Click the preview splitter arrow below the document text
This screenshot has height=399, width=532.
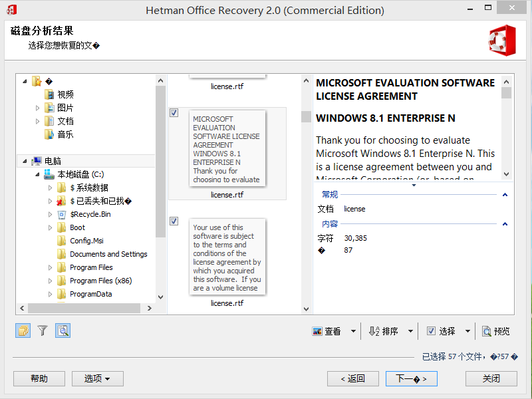click(414, 186)
